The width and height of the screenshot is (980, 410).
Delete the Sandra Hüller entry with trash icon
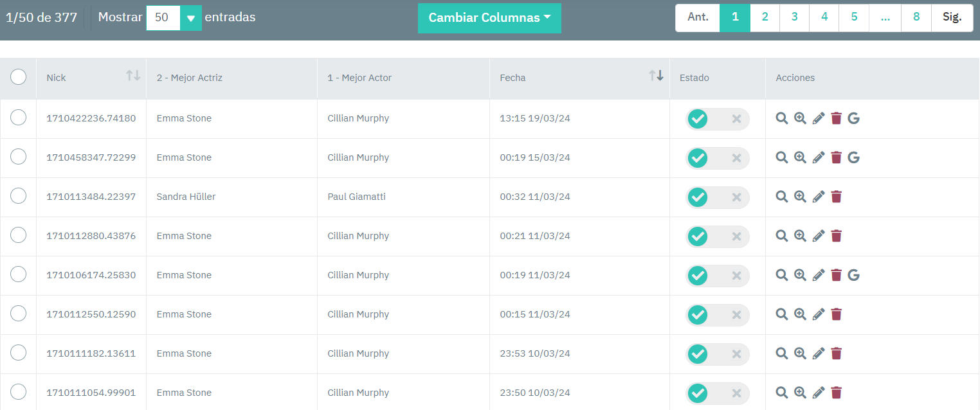836,197
